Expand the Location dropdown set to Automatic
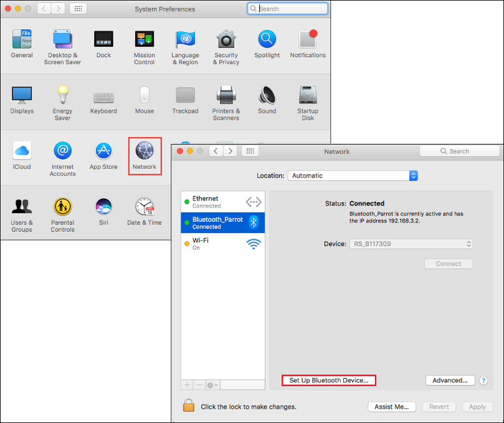 tap(353, 176)
